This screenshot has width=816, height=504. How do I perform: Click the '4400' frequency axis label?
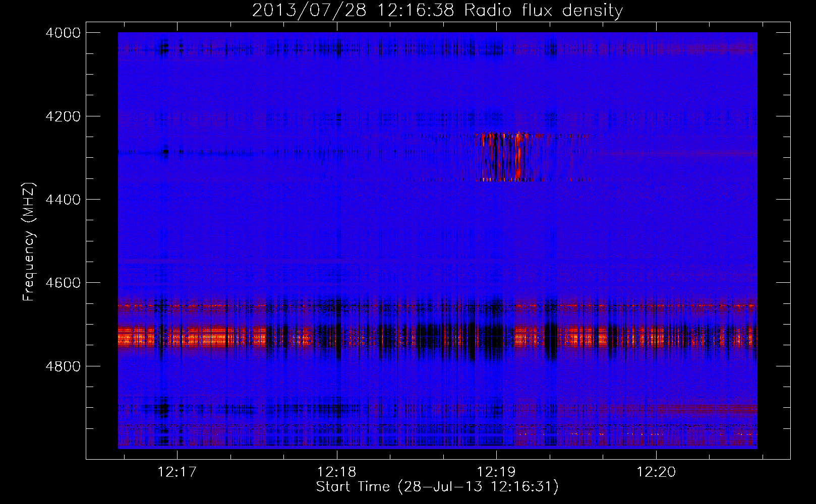pyautogui.click(x=63, y=200)
